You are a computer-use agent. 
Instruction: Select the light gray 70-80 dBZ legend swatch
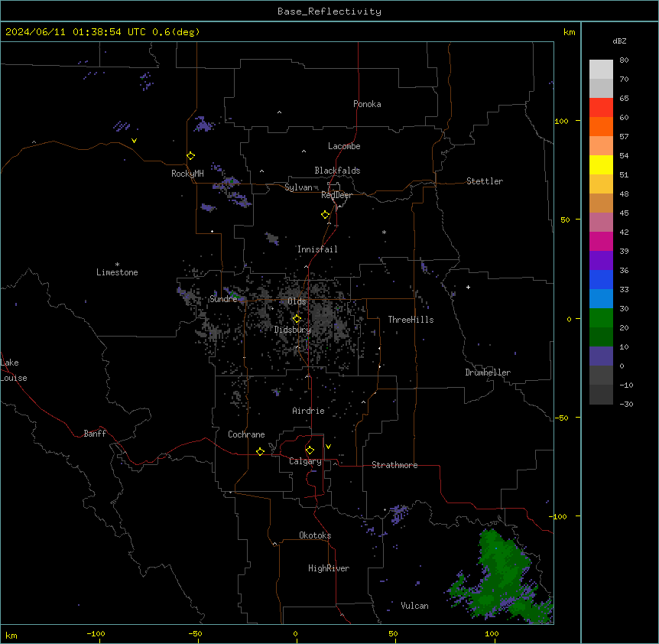click(601, 69)
